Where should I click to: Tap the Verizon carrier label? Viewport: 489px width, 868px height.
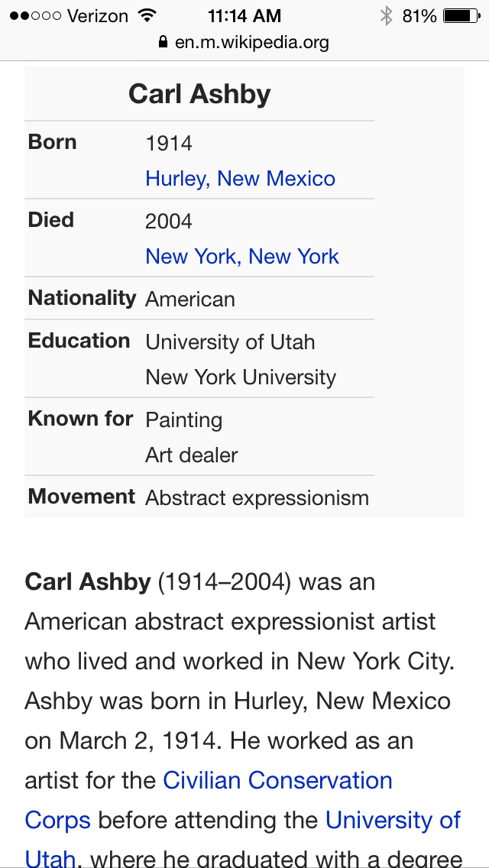(x=98, y=16)
